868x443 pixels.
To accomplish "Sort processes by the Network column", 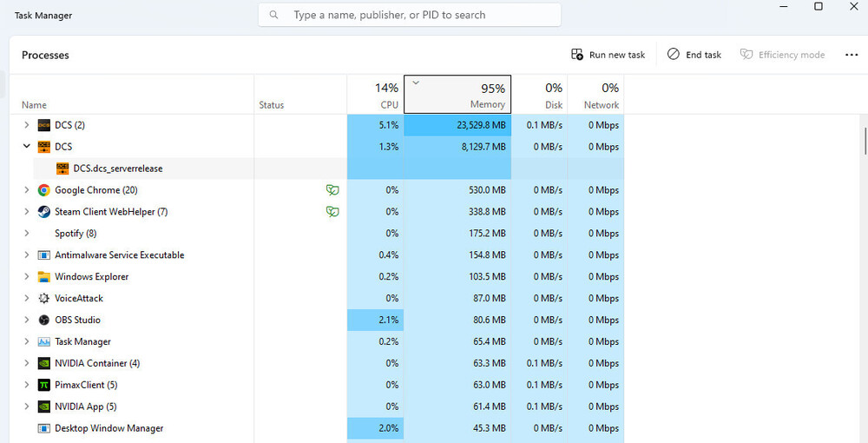I will pos(596,96).
